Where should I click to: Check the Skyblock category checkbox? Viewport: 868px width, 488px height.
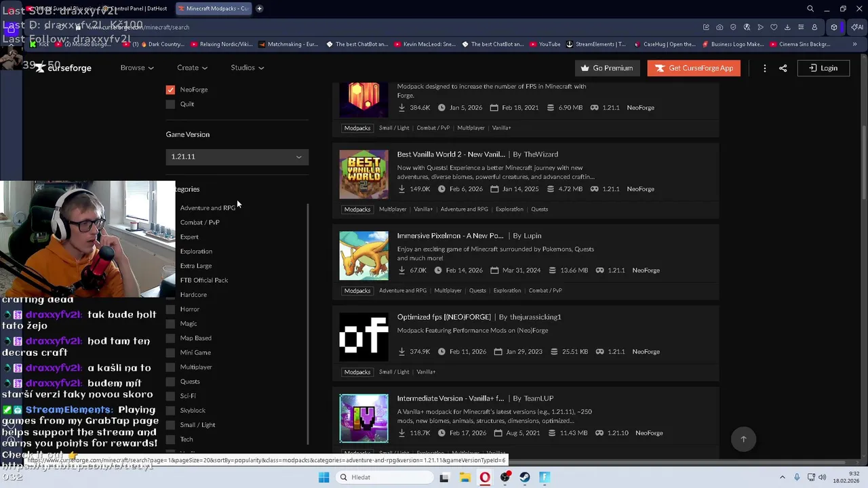(170, 410)
